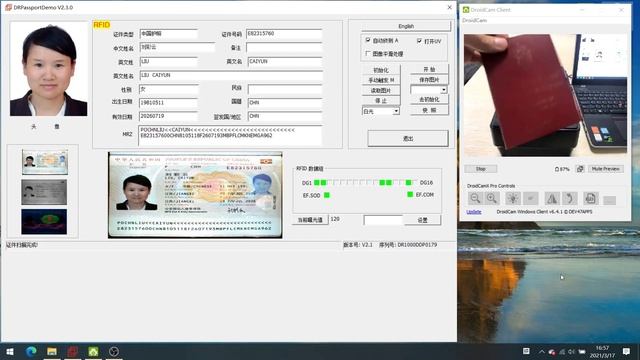This screenshot has width=640, height=360.
Task: Click the birth date field 19810511
Action: click(169, 102)
